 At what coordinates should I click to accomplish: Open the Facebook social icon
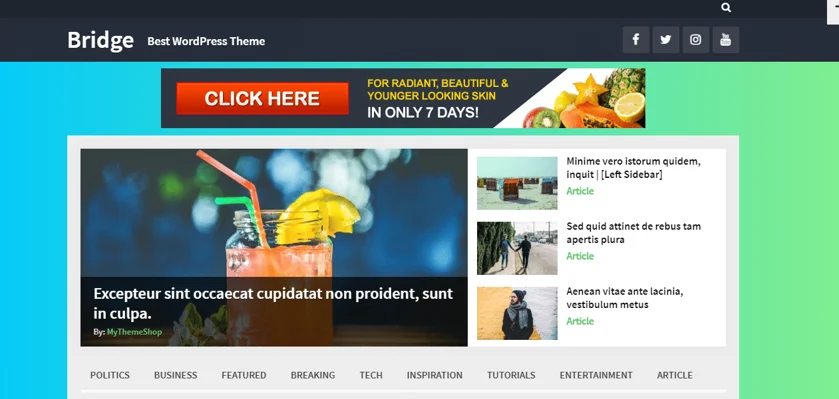[x=636, y=40]
